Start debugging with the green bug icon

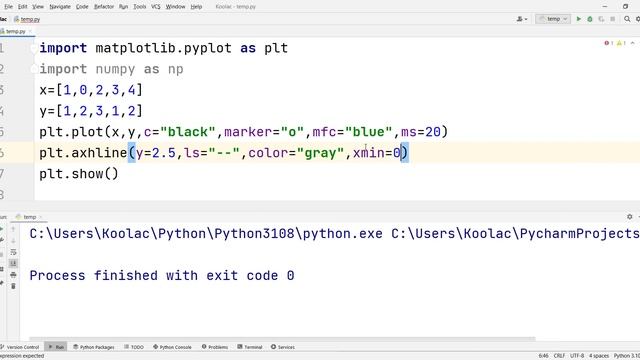tap(590, 19)
